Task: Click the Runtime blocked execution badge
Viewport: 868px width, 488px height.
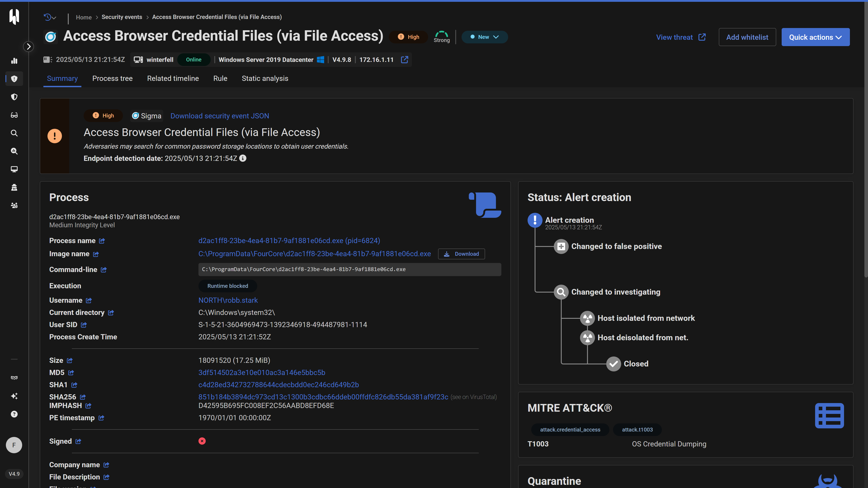Action: coord(227,286)
